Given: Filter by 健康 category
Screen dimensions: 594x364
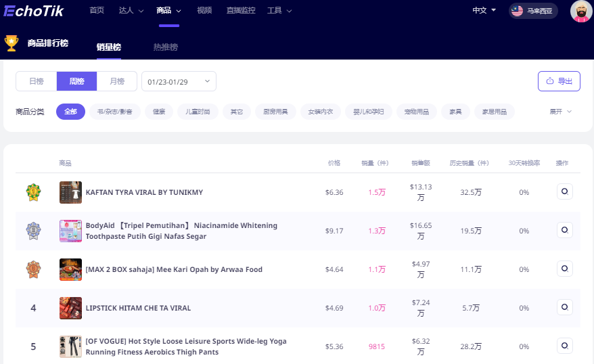Looking at the screenshot, I should click(159, 112).
